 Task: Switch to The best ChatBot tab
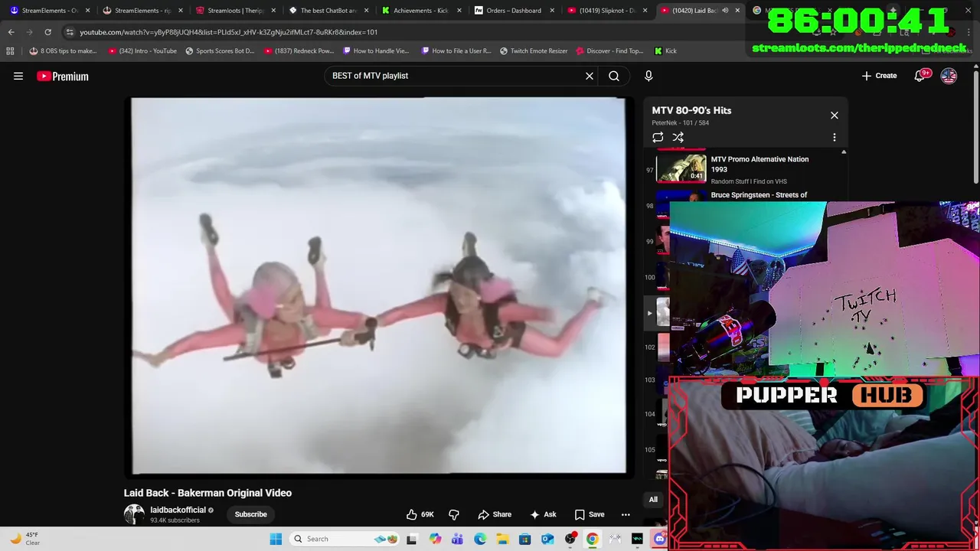[328, 11]
